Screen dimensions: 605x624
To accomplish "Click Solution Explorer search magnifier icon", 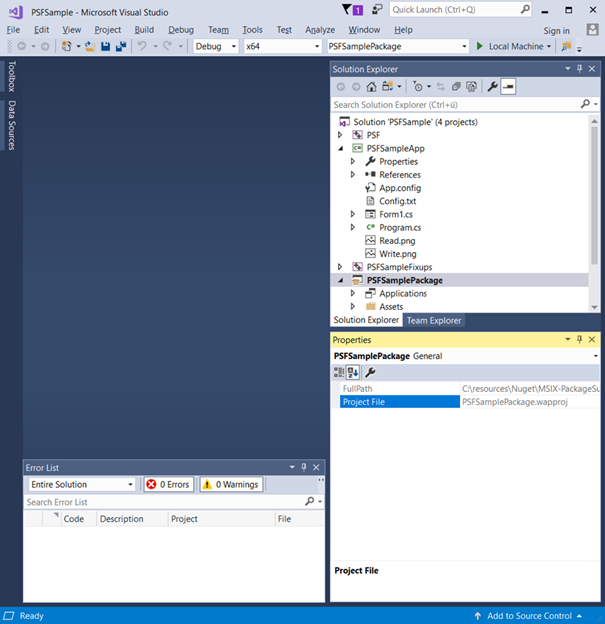I will (x=585, y=104).
